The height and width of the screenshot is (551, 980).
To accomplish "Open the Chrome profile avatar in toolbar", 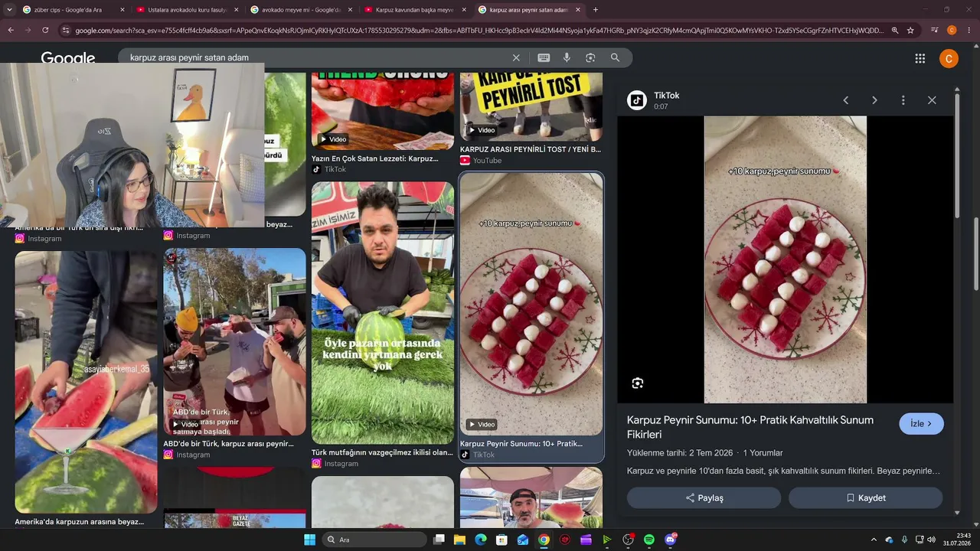I will (952, 31).
